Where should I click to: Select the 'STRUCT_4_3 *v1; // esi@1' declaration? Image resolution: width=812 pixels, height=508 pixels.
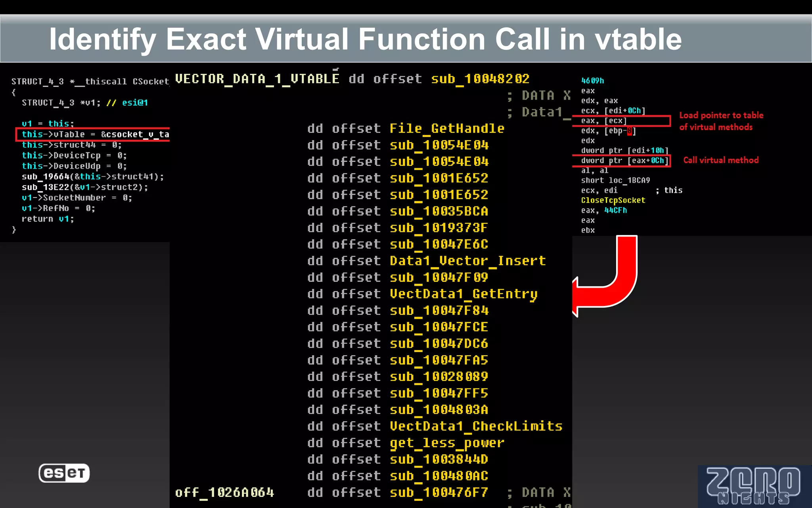[x=85, y=103]
